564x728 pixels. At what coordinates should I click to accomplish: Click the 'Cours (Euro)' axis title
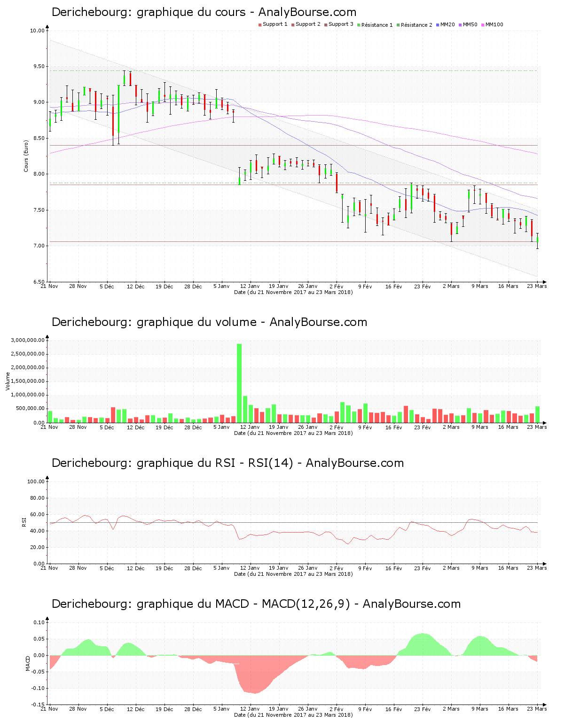click(x=26, y=156)
